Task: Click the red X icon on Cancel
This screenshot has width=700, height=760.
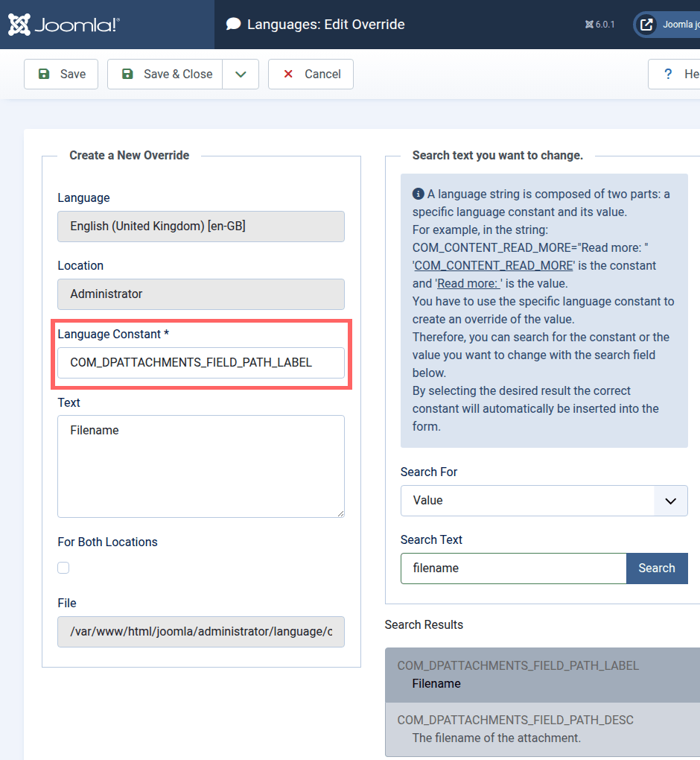Action: tap(287, 74)
